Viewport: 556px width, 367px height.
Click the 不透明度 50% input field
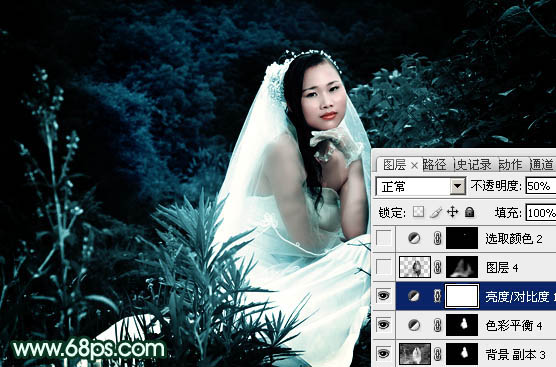(x=540, y=186)
